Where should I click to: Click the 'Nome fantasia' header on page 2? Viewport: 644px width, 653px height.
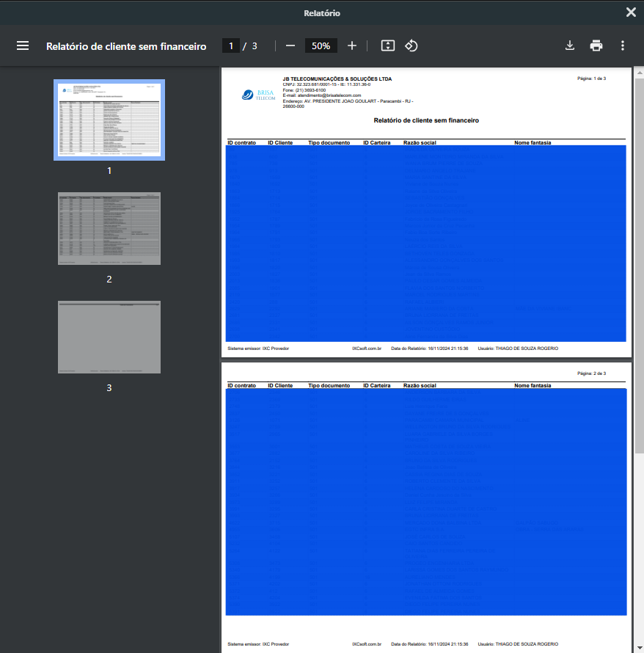(533, 385)
